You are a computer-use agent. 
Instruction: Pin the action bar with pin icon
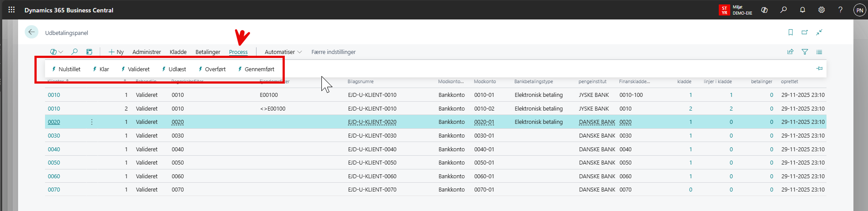tap(819, 69)
